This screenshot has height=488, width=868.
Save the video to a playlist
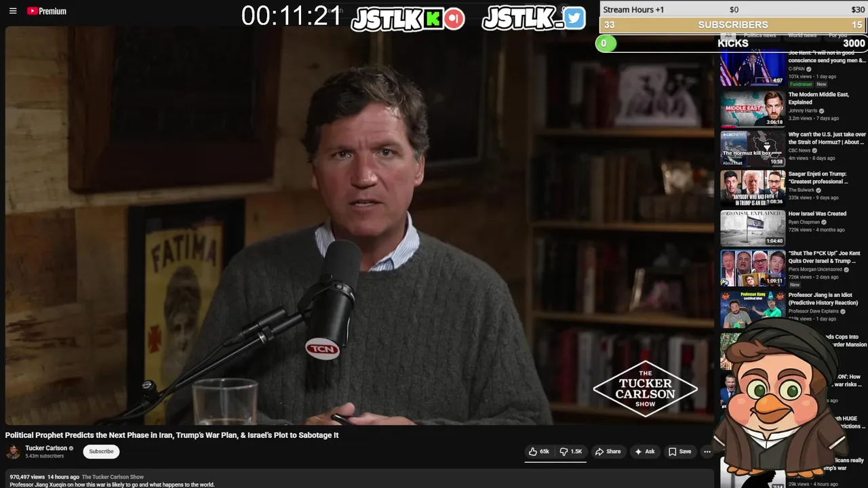[679, 451]
